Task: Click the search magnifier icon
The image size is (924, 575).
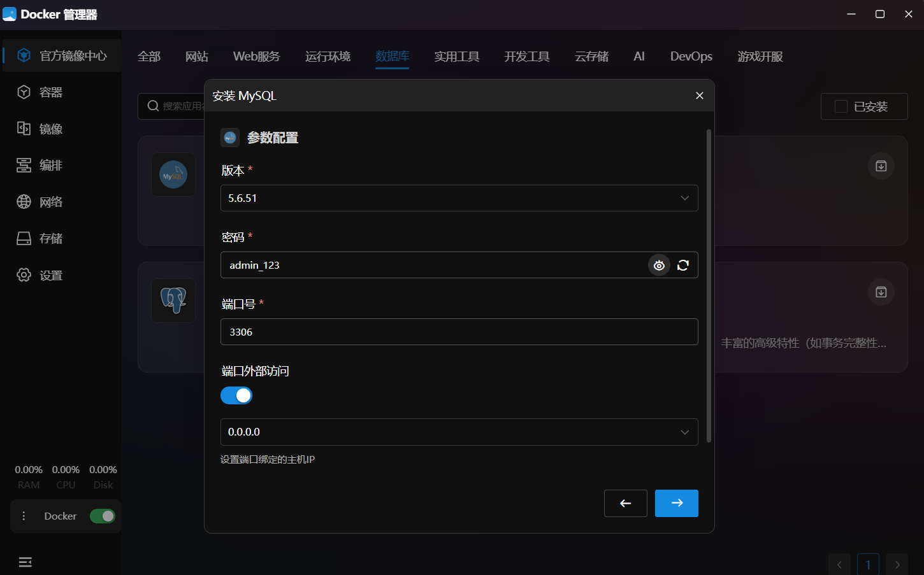Action: [153, 106]
